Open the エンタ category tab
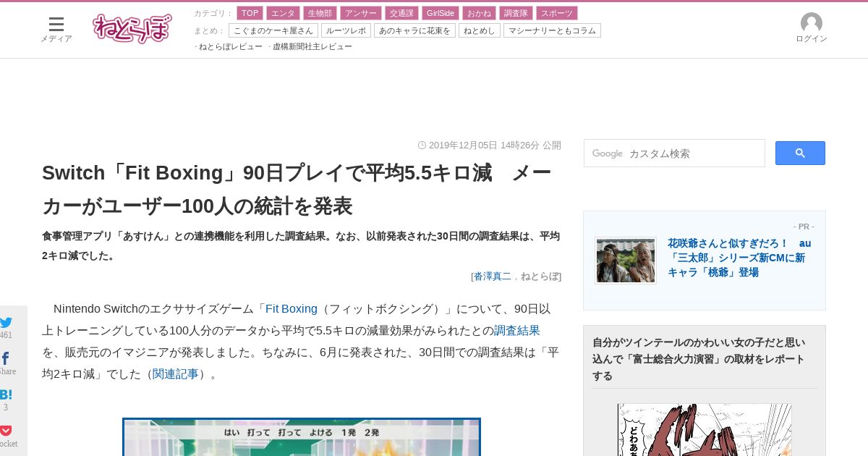Screen dimensions: 868x456 (283, 13)
